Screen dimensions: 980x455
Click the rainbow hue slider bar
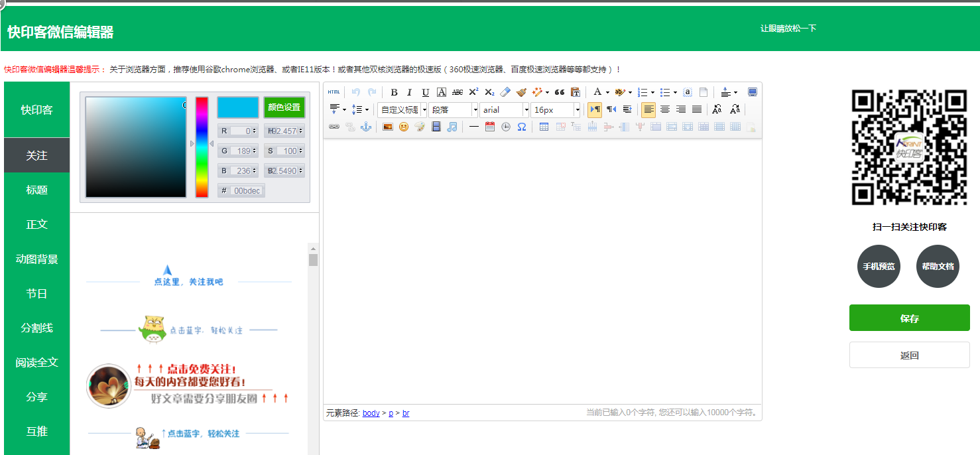(x=202, y=147)
